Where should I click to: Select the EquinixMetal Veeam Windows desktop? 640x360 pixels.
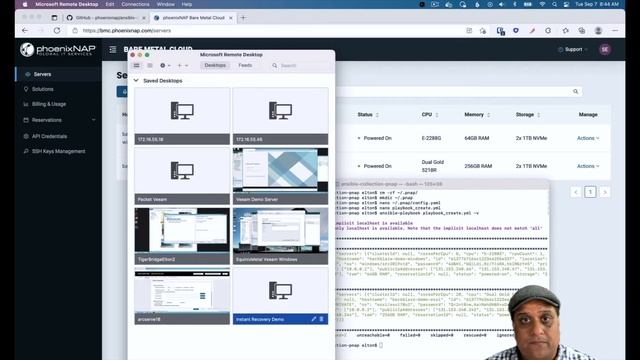coord(280,236)
